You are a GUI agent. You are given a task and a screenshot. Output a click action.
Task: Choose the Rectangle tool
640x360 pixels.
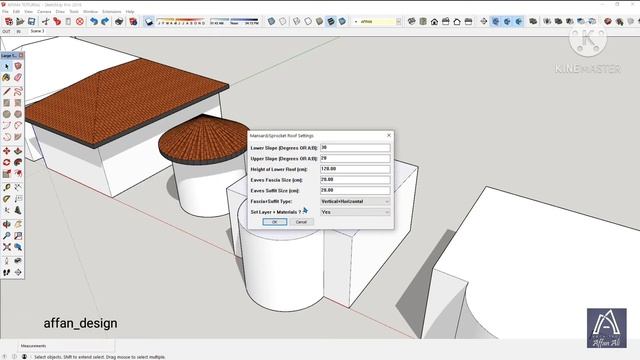pyautogui.click(x=7, y=103)
